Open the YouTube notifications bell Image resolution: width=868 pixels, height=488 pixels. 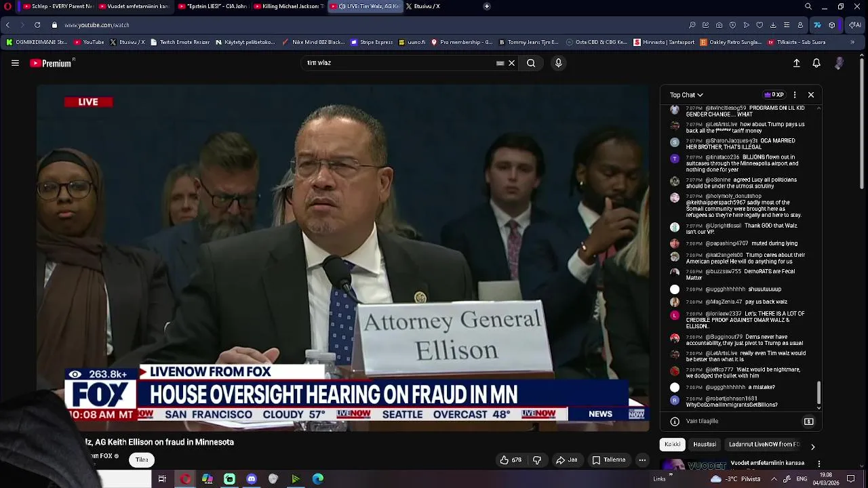(816, 63)
